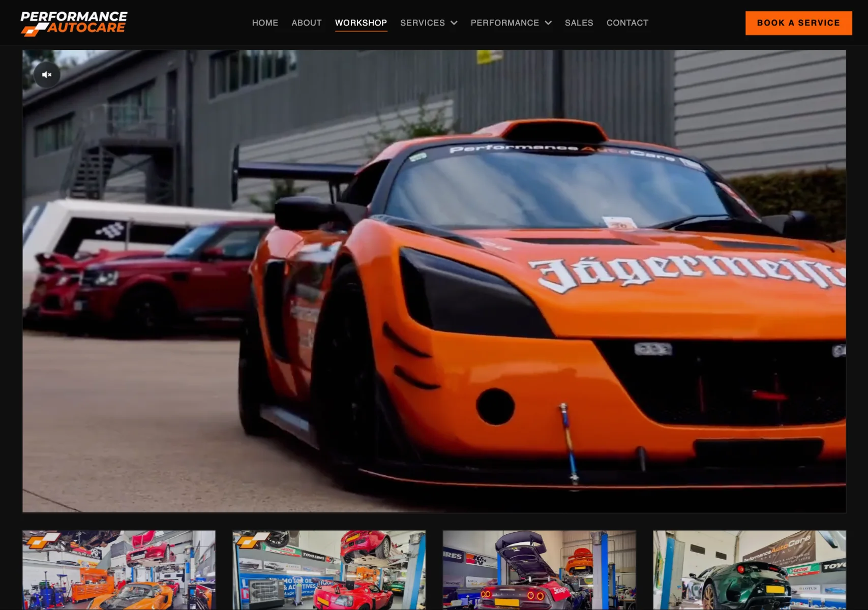Image resolution: width=868 pixels, height=610 pixels.
Task: Select the Workshop nav item
Action: point(361,23)
